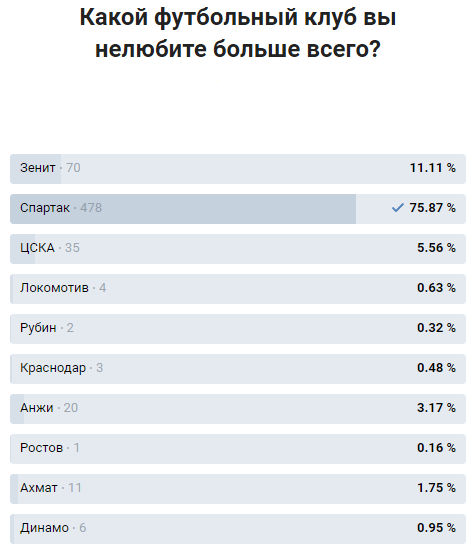This screenshot has width=475, height=559.
Task: Choose Краснодар in the poll
Action: [x=238, y=369]
